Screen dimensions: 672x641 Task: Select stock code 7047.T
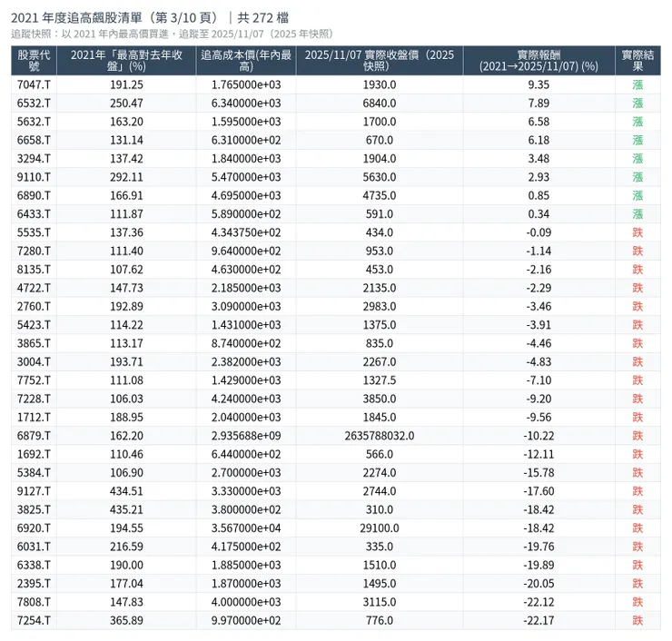click(x=34, y=84)
